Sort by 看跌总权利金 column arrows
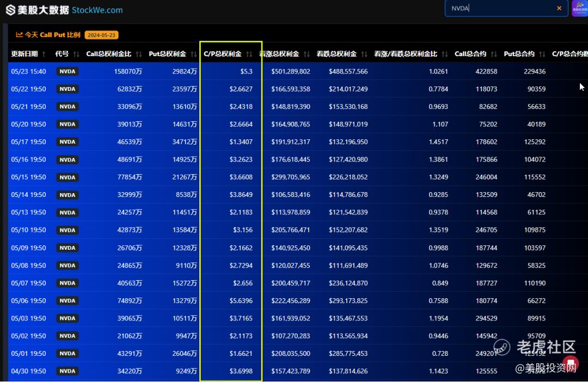The image size is (588, 382). click(364, 54)
